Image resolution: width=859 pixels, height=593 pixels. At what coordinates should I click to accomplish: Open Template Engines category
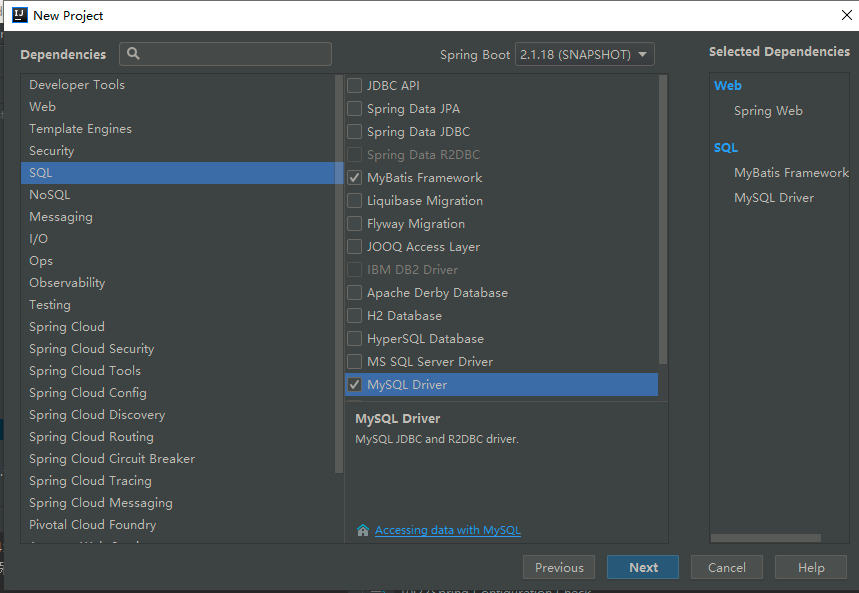click(x=178, y=129)
